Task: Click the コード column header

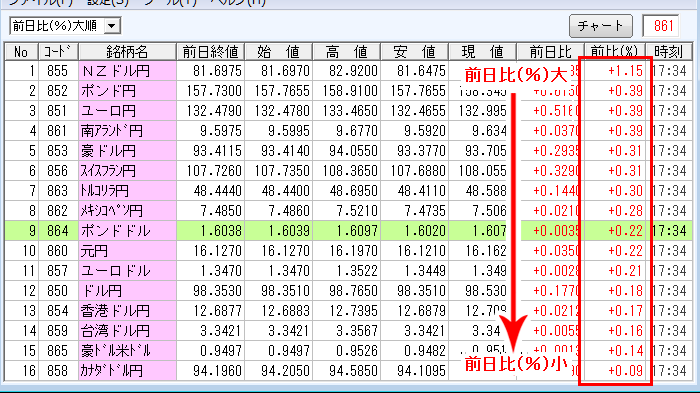Action: point(58,52)
